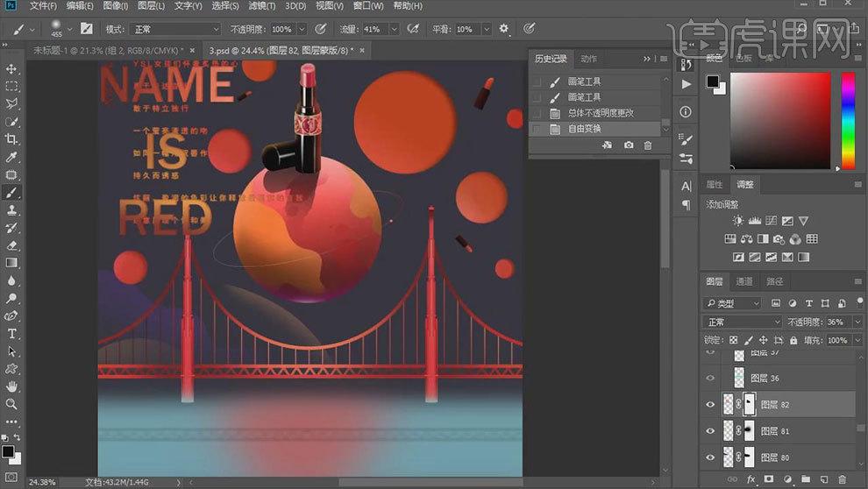
Task: Select the Polygonal Lasso tool
Action: [11, 104]
